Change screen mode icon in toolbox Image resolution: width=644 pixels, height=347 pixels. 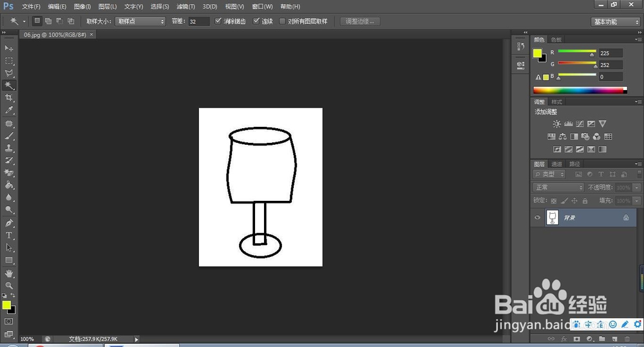click(x=8, y=334)
